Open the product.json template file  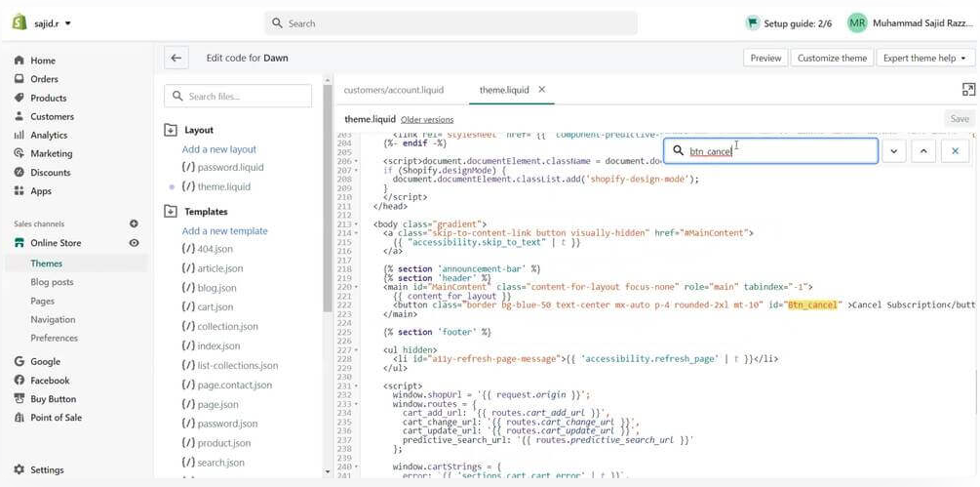click(x=223, y=443)
